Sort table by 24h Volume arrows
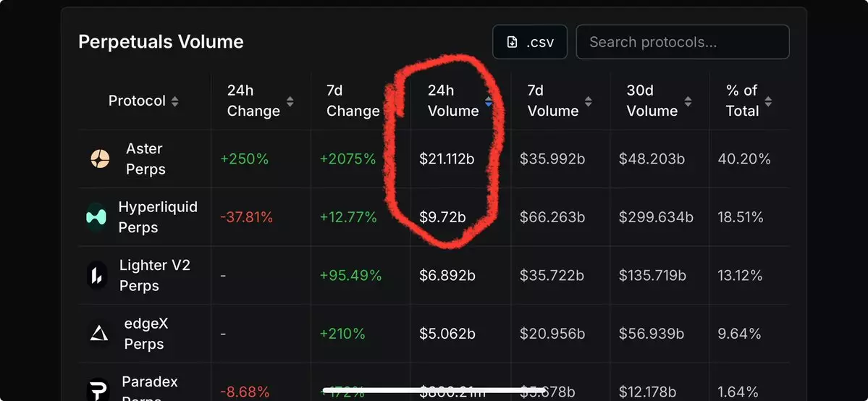Viewport: 868px width, 401px height. tap(489, 101)
